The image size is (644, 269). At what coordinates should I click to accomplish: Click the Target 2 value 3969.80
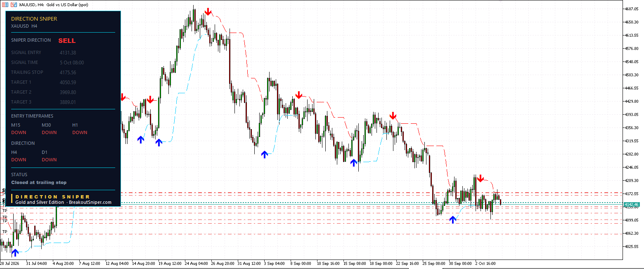68,92
